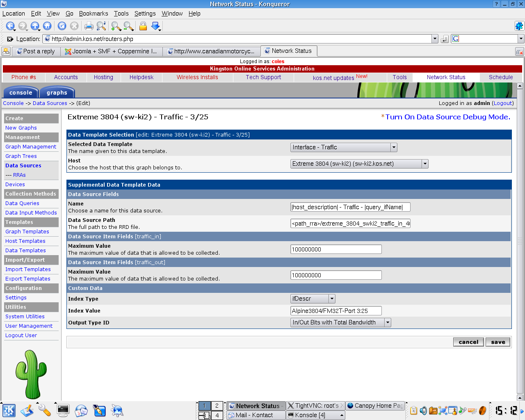This screenshot has width=525, height=420.
Task: Click the Logout link
Action: pyautogui.click(x=503, y=103)
